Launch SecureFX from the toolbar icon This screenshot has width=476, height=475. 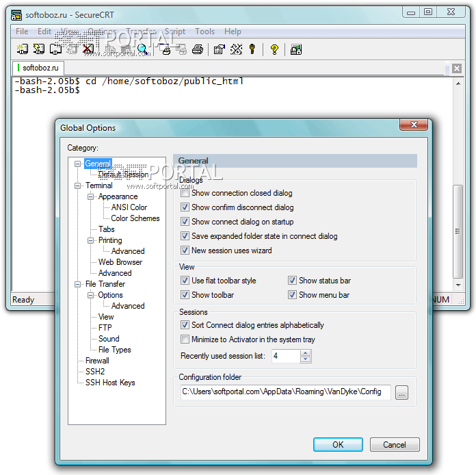coord(296,49)
